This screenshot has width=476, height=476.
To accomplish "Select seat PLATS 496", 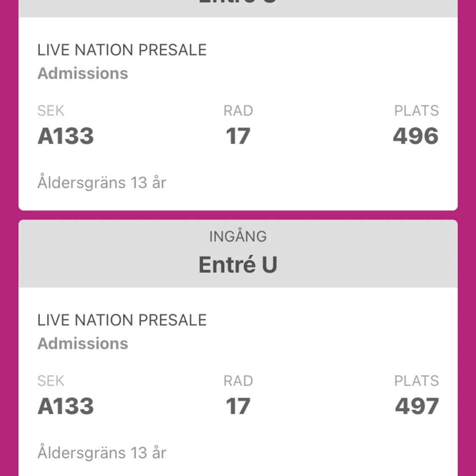I will (416, 135).
